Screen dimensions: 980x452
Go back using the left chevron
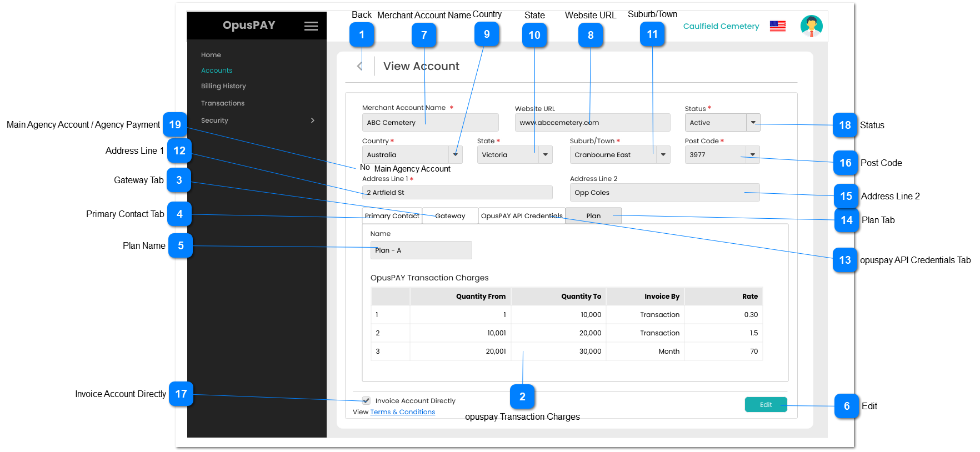pyautogui.click(x=360, y=66)
